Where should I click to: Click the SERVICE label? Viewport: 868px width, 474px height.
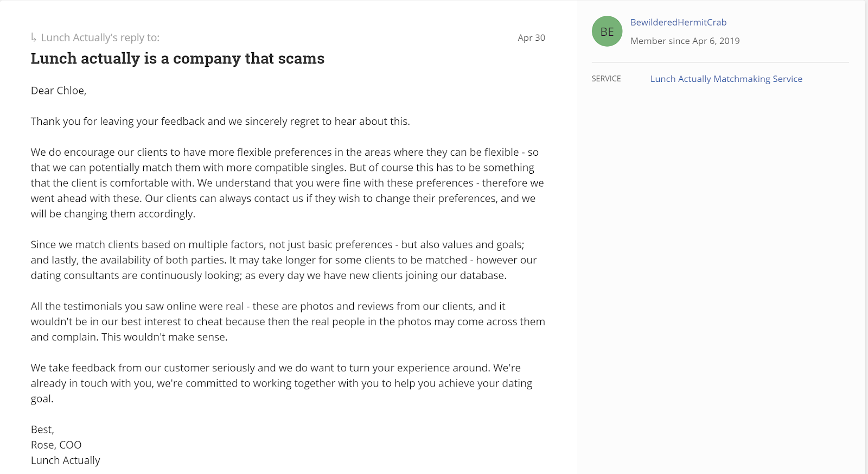[x=606, y=79]
